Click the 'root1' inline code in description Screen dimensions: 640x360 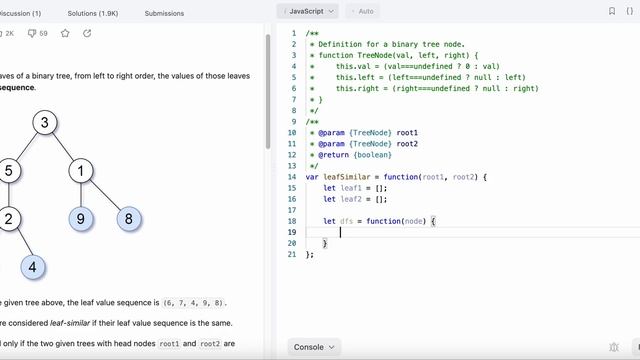pyautogui.click(x=169, y=344)
